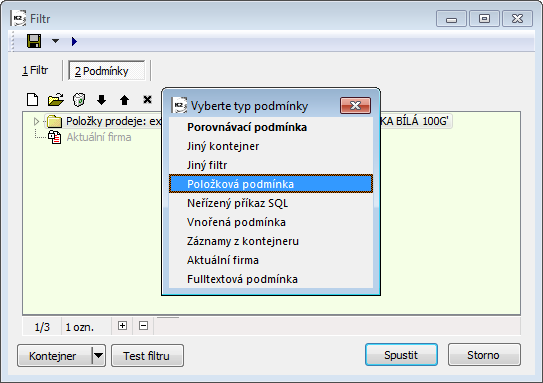Collapse all with the minus box icon

point(143,326)
